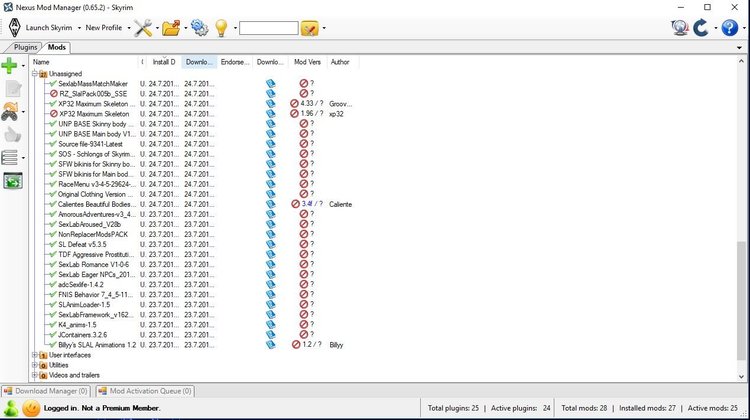Open the panel dropdown arrow at tab bar right

tap(739, 48)
